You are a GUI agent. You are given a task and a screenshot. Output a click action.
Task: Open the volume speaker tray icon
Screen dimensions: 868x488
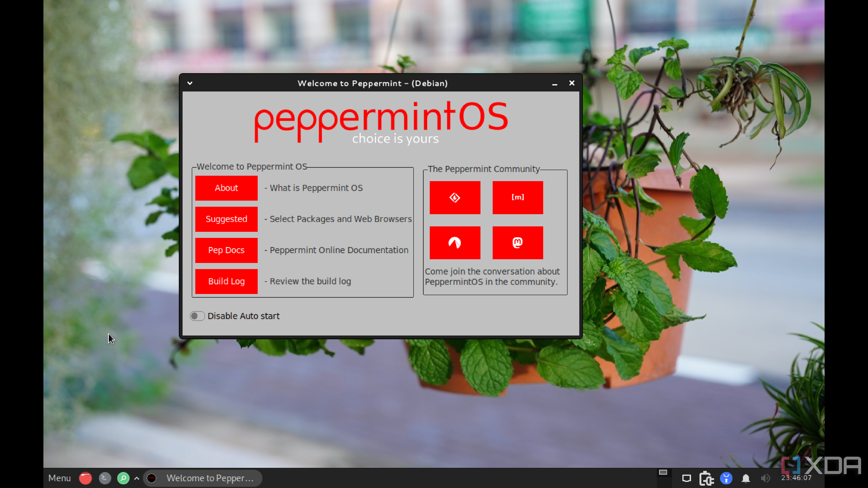[765, 478]
